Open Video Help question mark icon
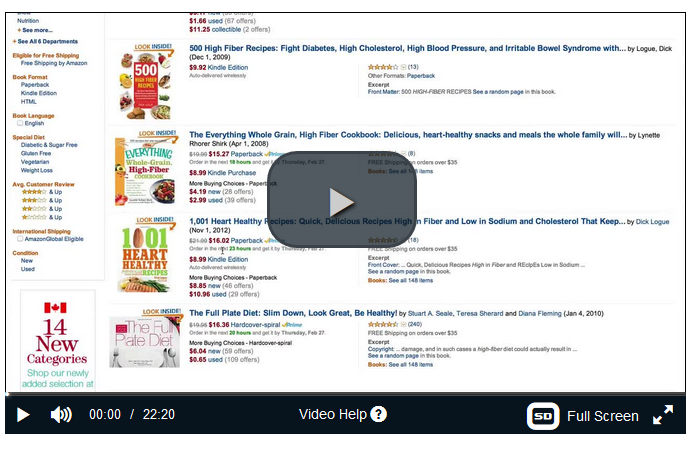Screen dimensions: 692x454 [378, 414]
